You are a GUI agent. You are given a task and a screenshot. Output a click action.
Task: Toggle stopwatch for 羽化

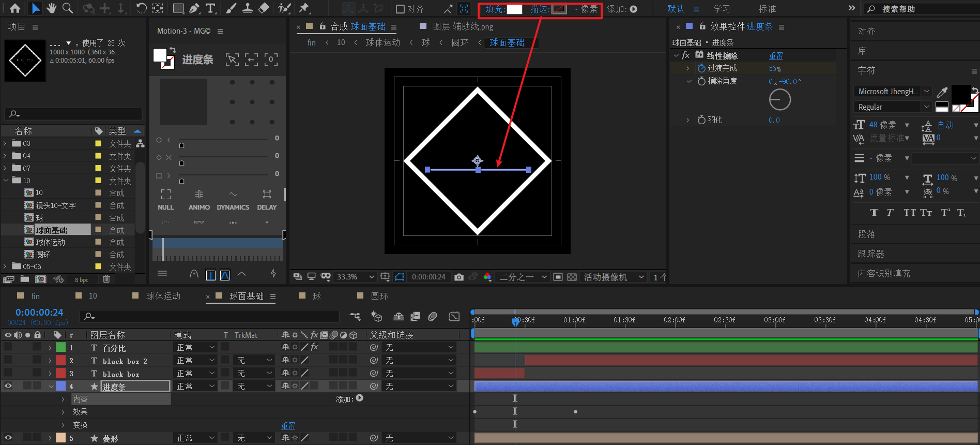click(701, 120)
